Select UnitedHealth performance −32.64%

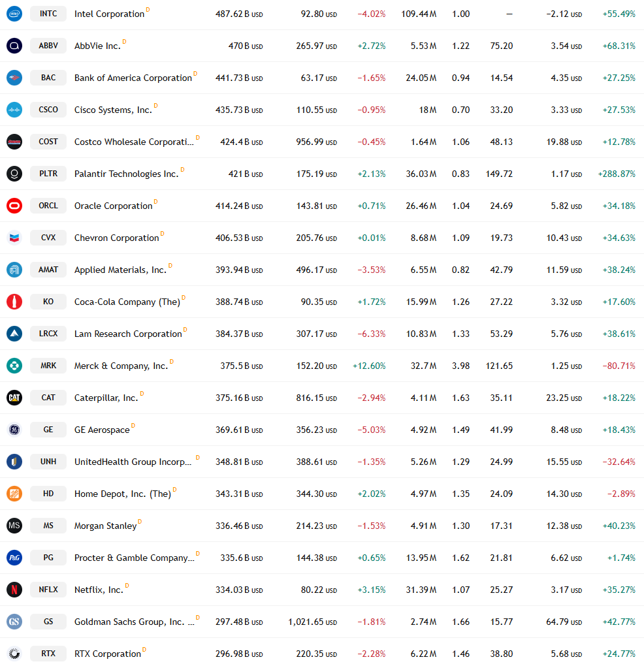(619, 462)
